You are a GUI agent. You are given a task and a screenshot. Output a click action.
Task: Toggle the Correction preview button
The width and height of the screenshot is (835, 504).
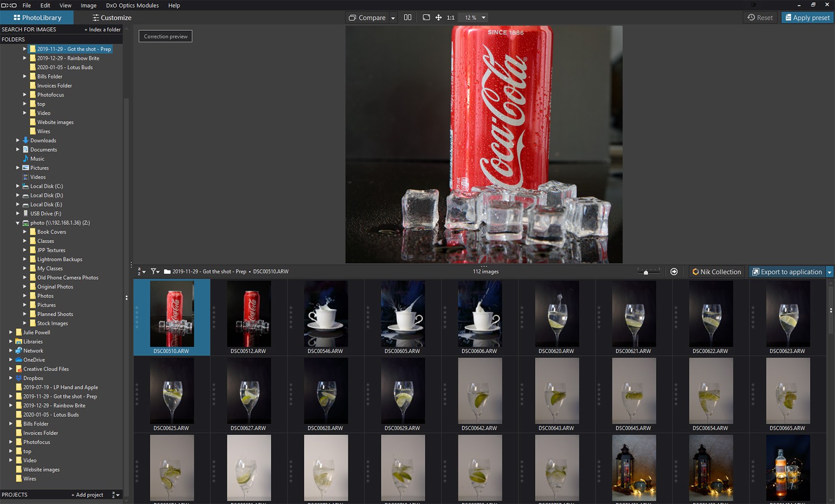pyautogui.click(x=165, y=37)
